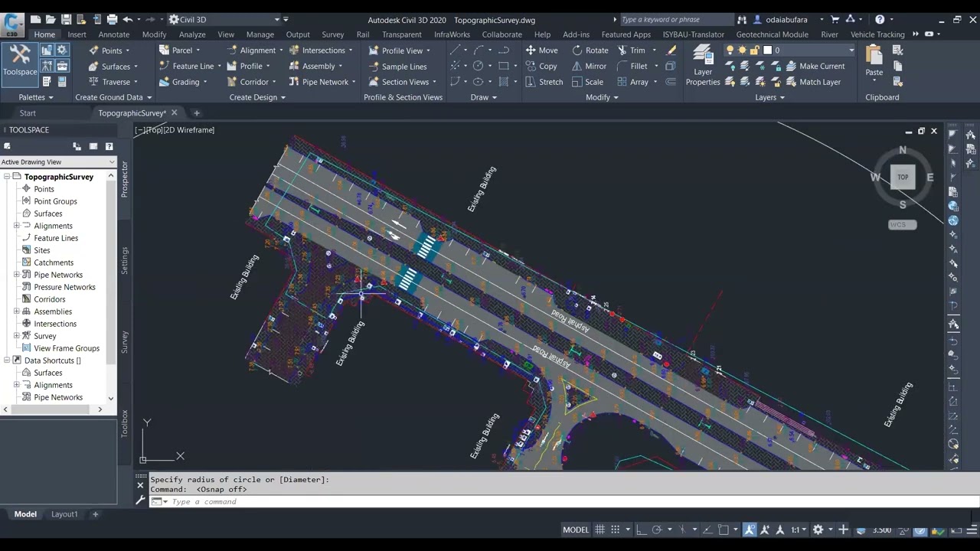The image size is (980, 551).
Task: Click the Paste clipboard button
Action: click(874, 61)
